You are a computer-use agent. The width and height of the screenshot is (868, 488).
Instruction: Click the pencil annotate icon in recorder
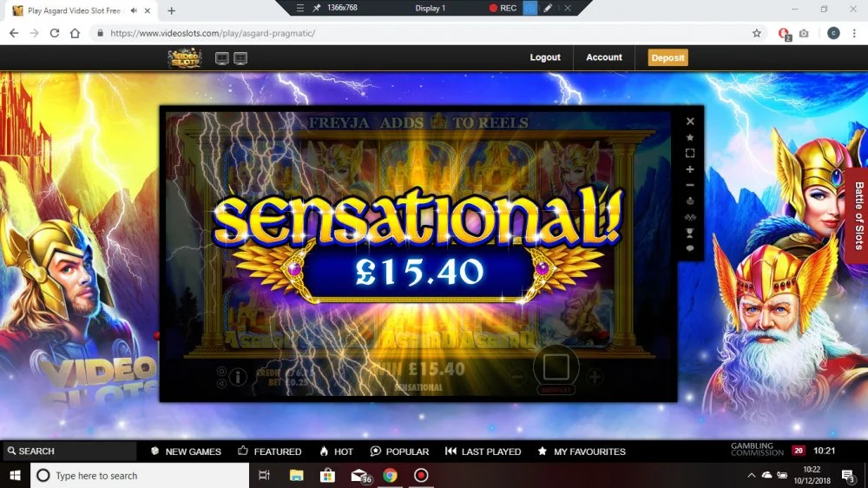(548, 9)
